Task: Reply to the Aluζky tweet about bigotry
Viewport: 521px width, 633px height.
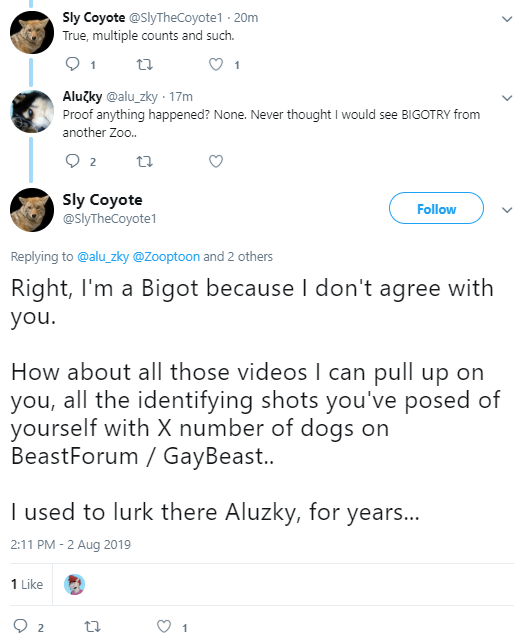Action: (x=73, y=161)
